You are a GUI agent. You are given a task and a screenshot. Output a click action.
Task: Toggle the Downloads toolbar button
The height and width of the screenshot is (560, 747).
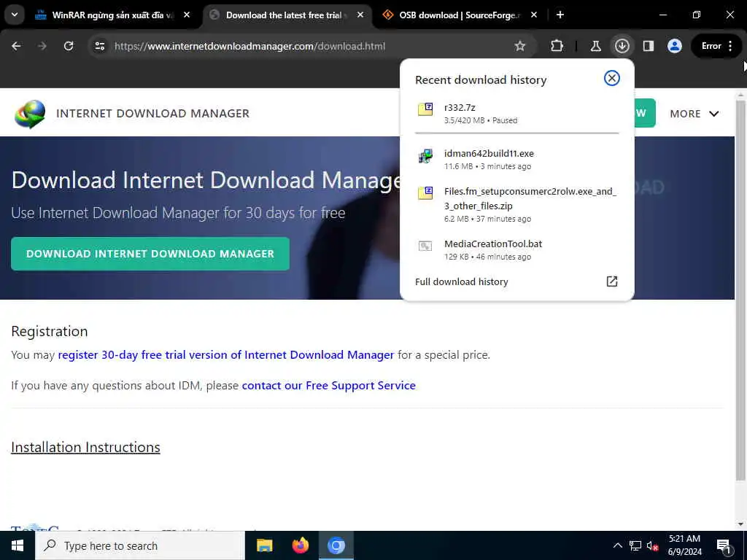(622, 46)
